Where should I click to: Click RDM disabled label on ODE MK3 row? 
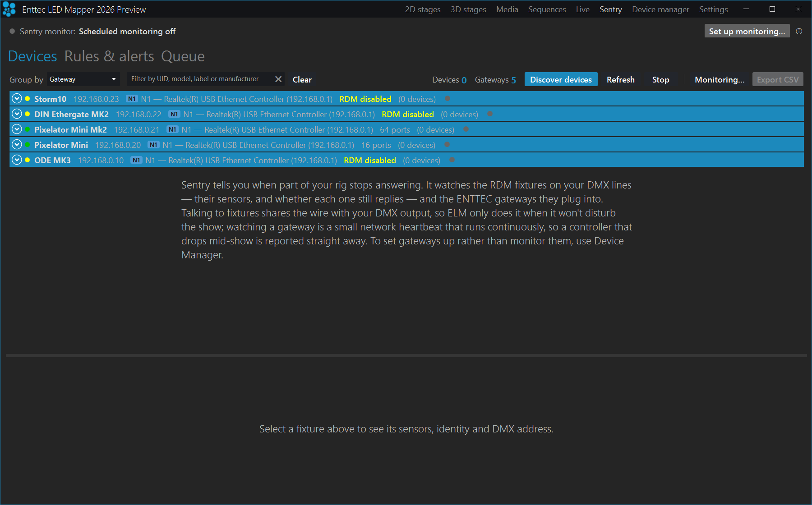[370, 160]
